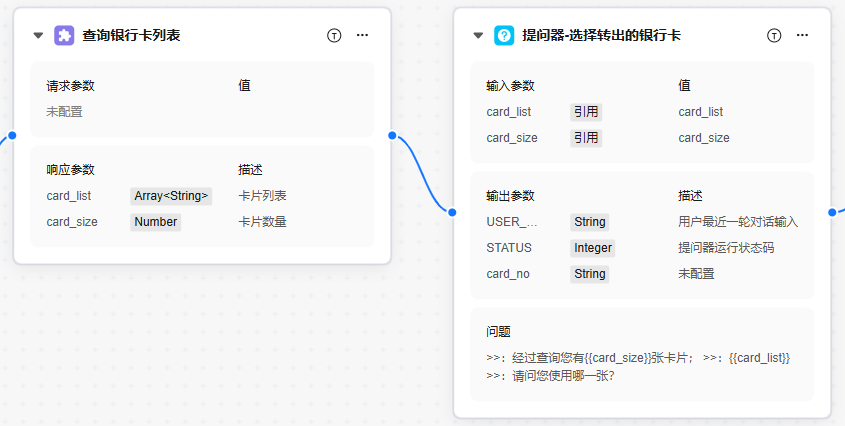Click the Array<String> type tag for card_list
This screenshot has height=426, width=845.
(x=171, y=196)
